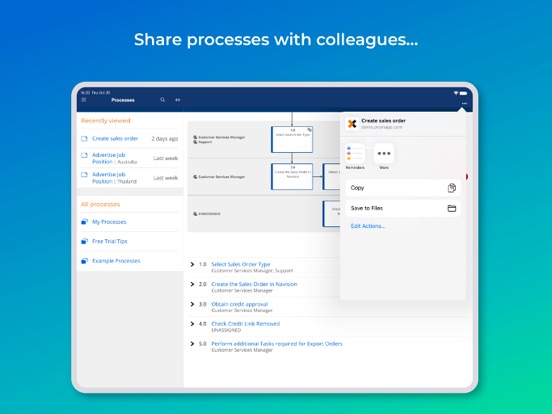
Task: Check the Wi-Fi status icon
Action: [456, 93]
